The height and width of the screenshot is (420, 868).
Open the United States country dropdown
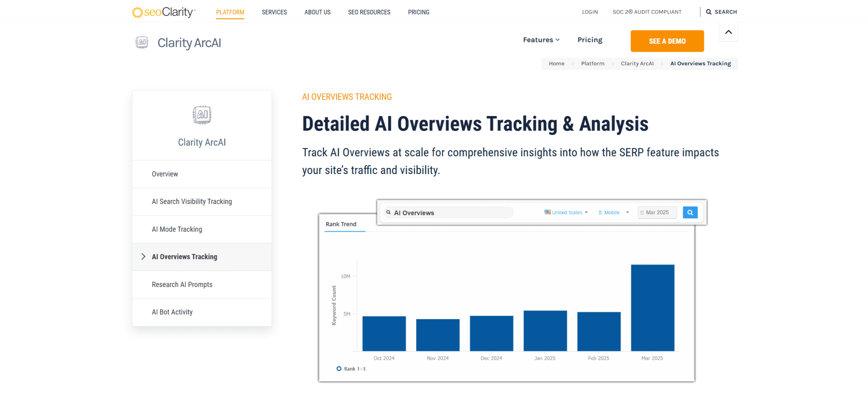point(566,213)
